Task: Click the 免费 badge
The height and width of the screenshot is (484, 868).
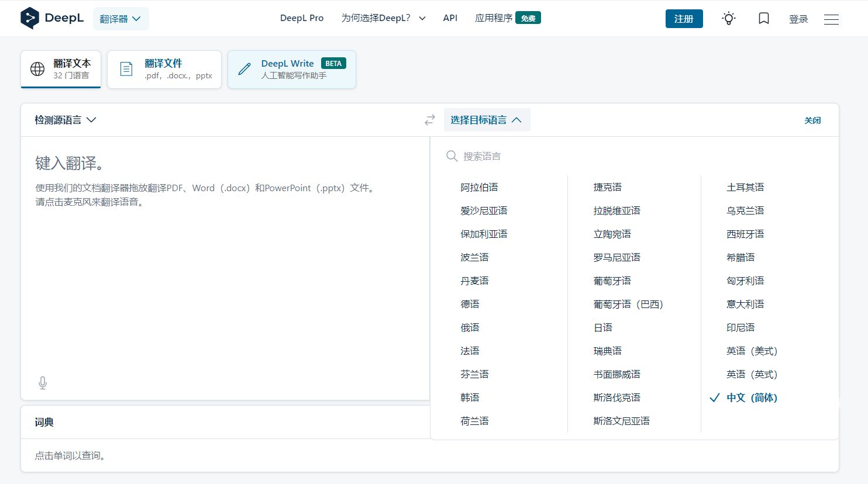Action: click(528, 18)
